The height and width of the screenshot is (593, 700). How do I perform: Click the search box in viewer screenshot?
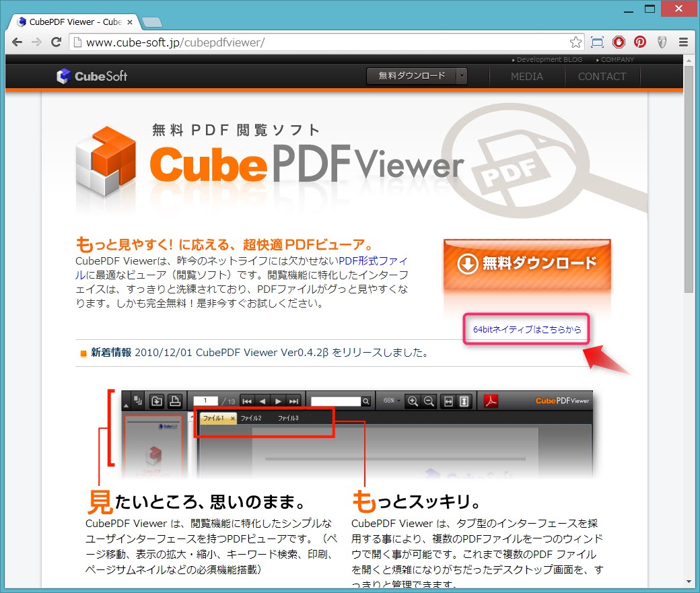pos(336,401)
